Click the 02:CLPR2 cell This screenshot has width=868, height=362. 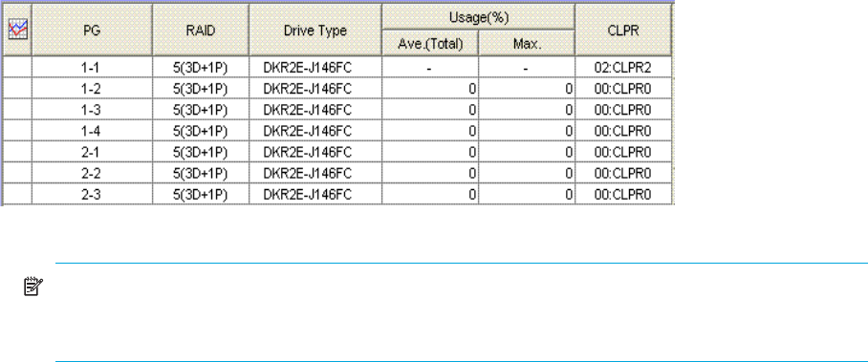click(x=623, y=68)
